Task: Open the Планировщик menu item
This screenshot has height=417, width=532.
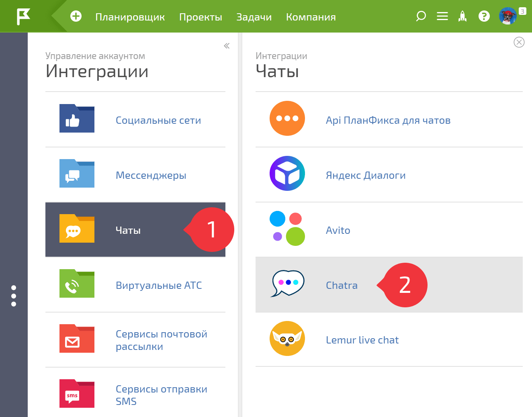Action: [x=130, y=17]
